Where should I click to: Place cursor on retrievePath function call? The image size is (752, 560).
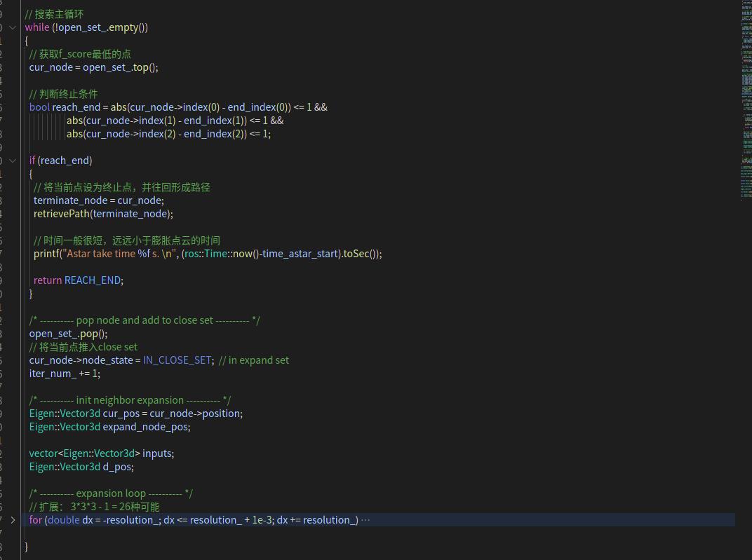(x=62, y=214)
